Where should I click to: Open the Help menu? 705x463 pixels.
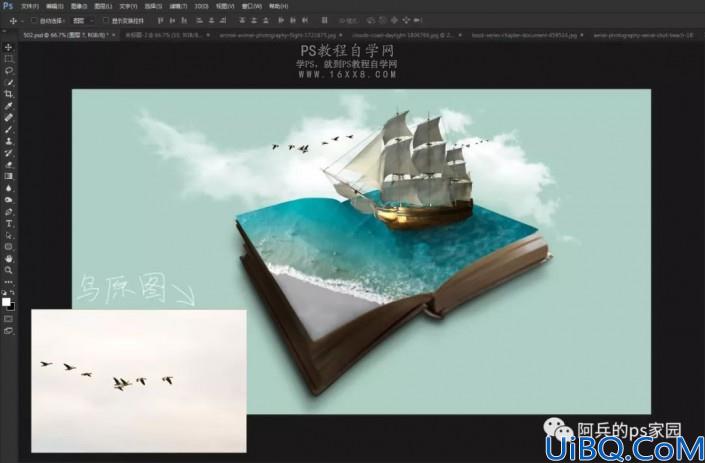point(278,6)
